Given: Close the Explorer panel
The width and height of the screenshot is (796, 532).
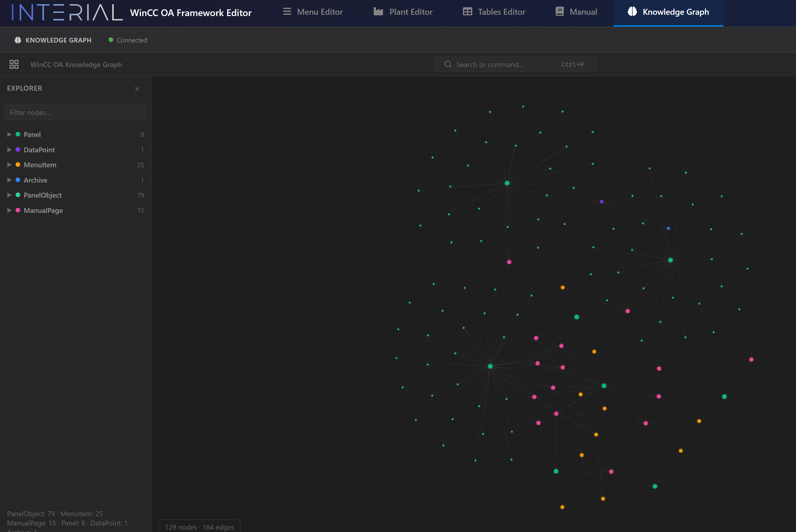Looking at the screenshot, I should tap(137, 89).
